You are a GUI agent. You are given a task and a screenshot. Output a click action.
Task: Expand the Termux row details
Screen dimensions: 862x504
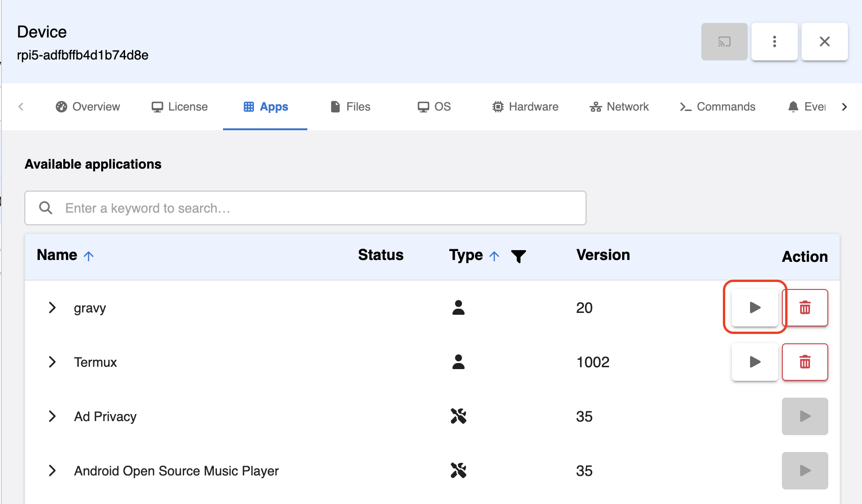[x=52, y=362]
